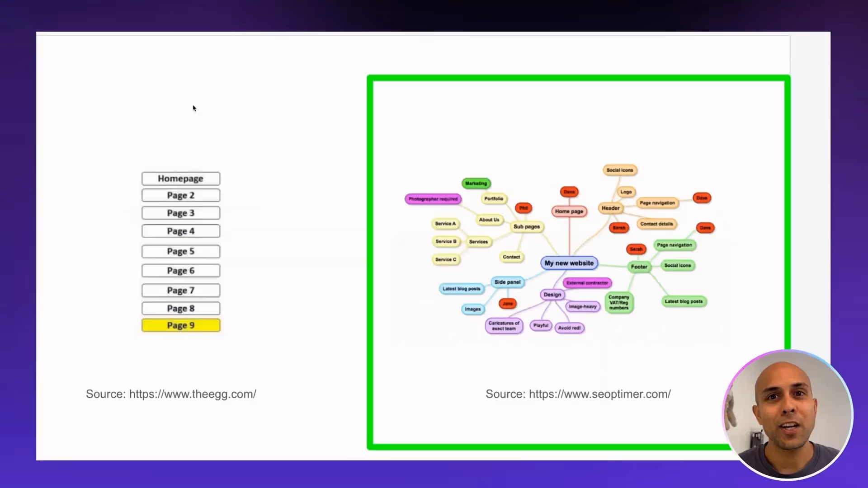Screen dimensions: 868x488
Task: Select the 'Social icons' node above Logo
Action: coord(620,170)
